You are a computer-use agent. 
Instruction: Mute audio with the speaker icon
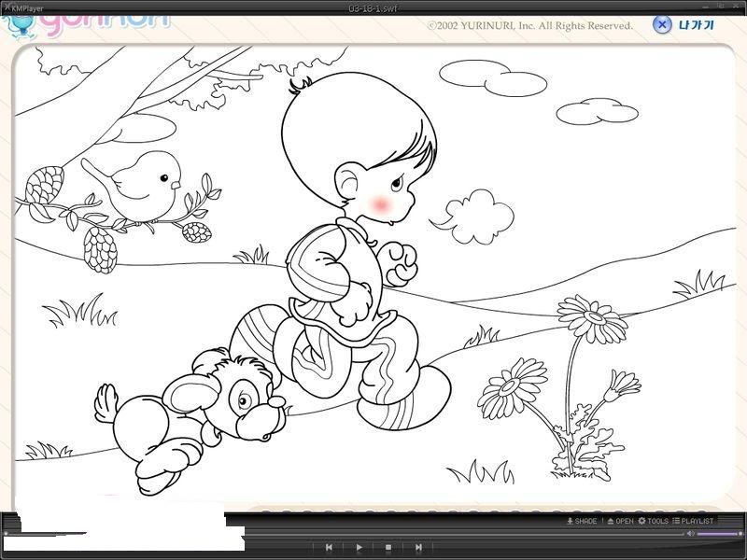click(x=690, y=533)
